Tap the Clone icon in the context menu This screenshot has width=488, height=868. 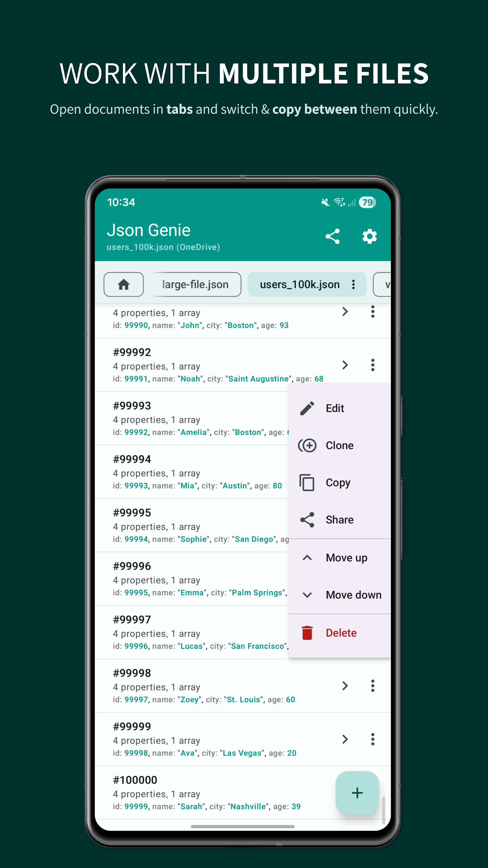click(x=307, y=446)
